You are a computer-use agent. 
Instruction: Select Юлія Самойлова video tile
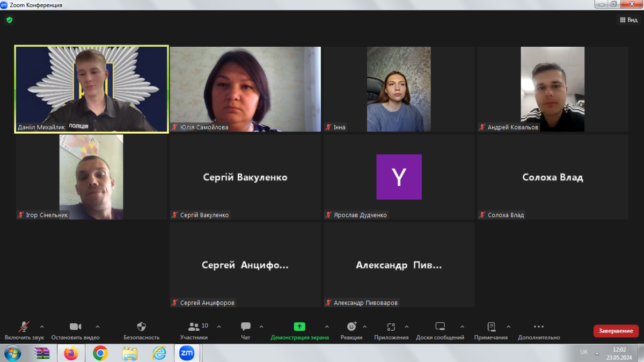pyautogui.click(x=245, y=89)
